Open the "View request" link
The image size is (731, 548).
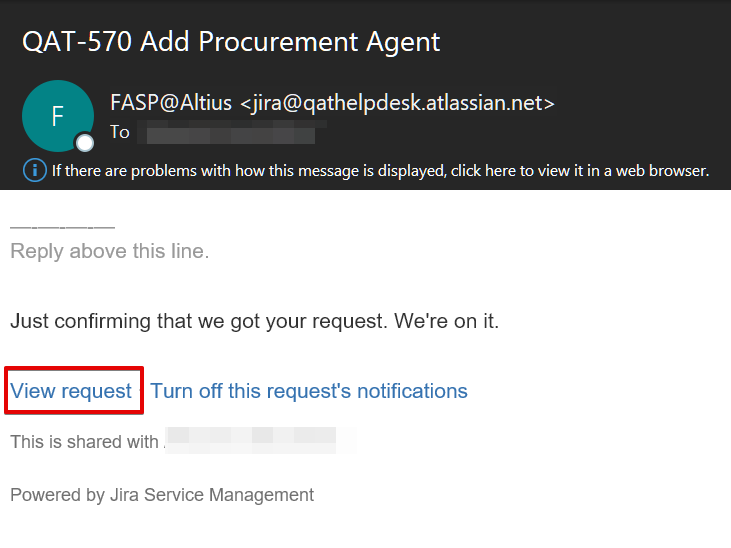pos(71,391)
